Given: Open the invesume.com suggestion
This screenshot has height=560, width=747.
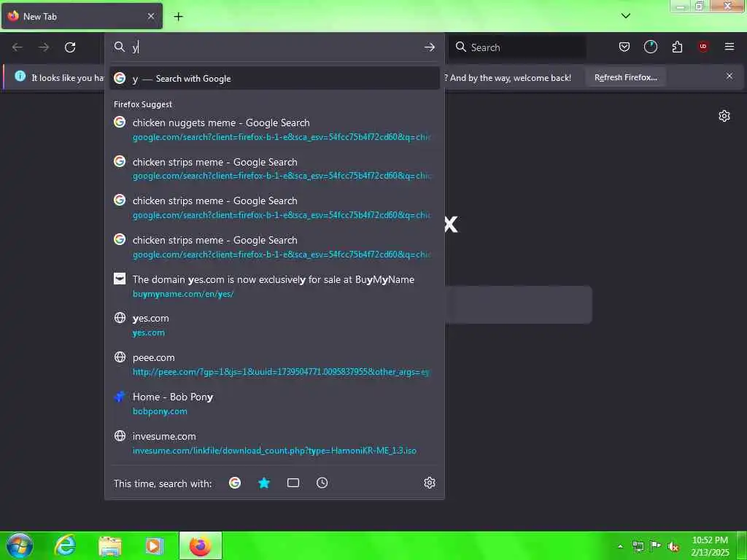Looking at the screenshot, I should point(274,443).
